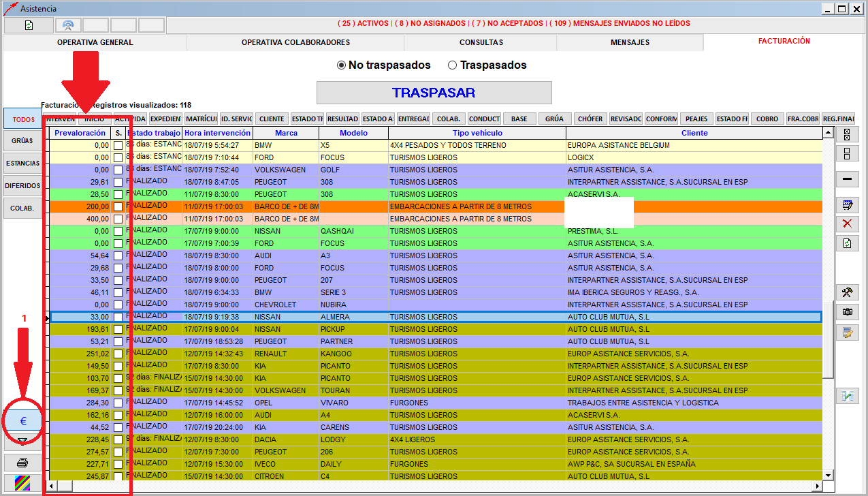Click the deselect-all empty boxes icon
Screen dimensions: 868x496
[x=847, y=153]
